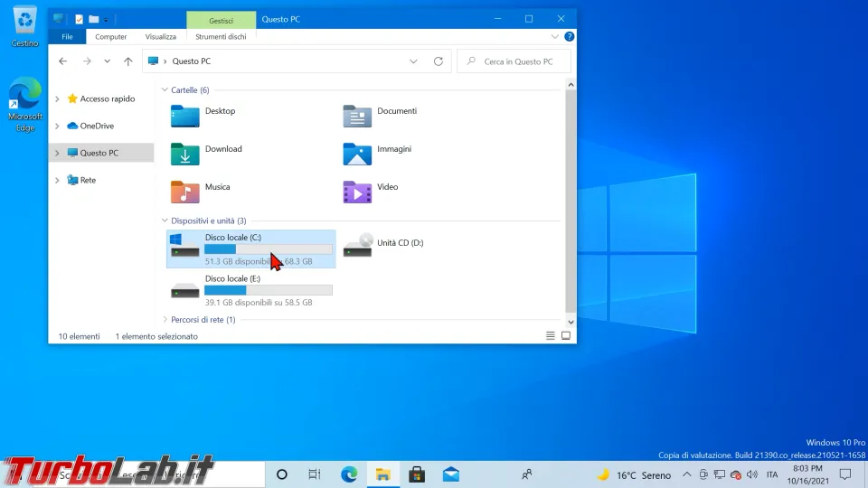The height and width of the screenshot is (488, 868).
Task: Open the Download folder icon
Action: pyautogui.click(x=184, y=154)
